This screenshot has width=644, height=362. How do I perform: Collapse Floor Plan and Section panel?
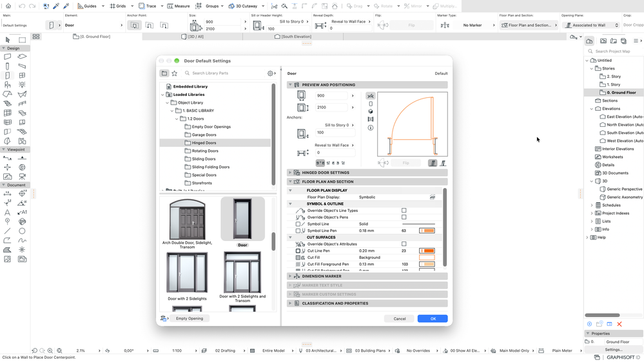click(x=290, y=182)
